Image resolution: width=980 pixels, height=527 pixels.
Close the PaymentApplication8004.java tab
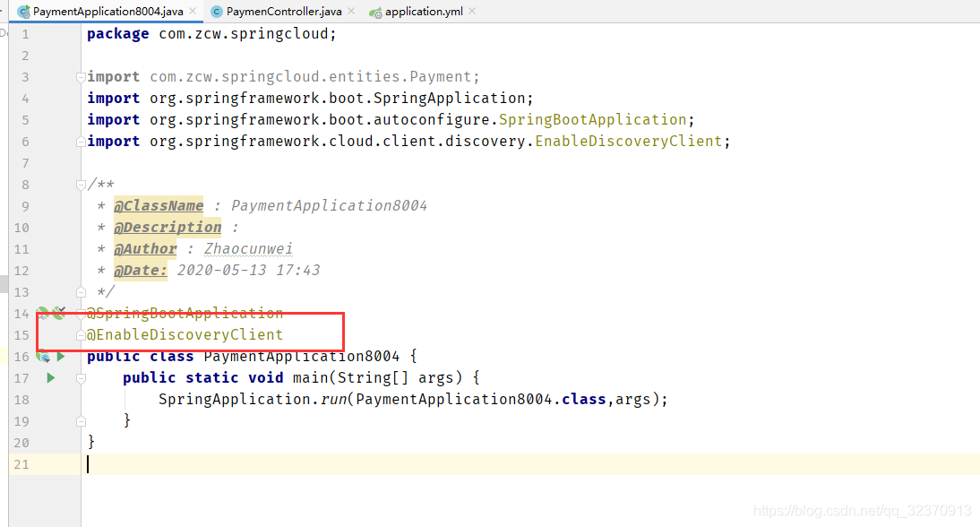click(193, 12)
